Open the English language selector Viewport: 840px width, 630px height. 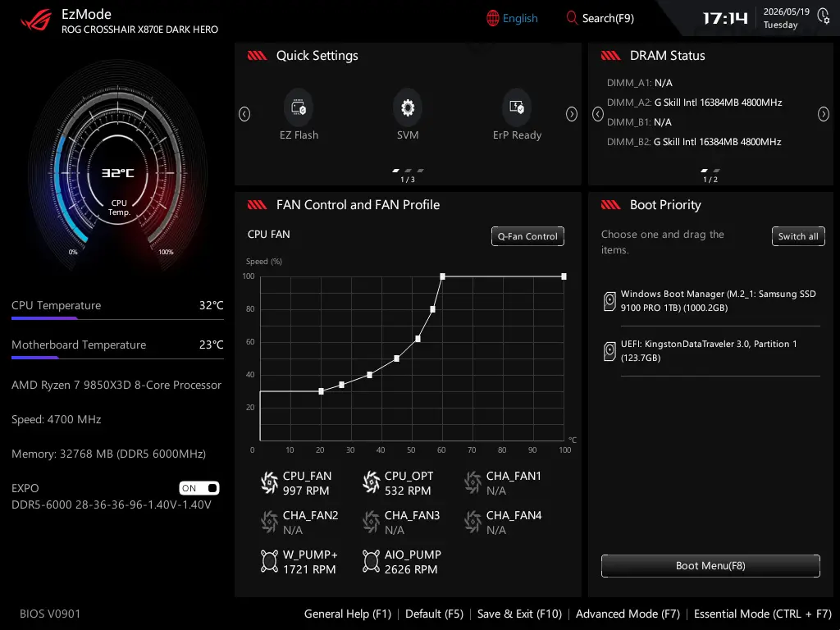coord(512,18)
